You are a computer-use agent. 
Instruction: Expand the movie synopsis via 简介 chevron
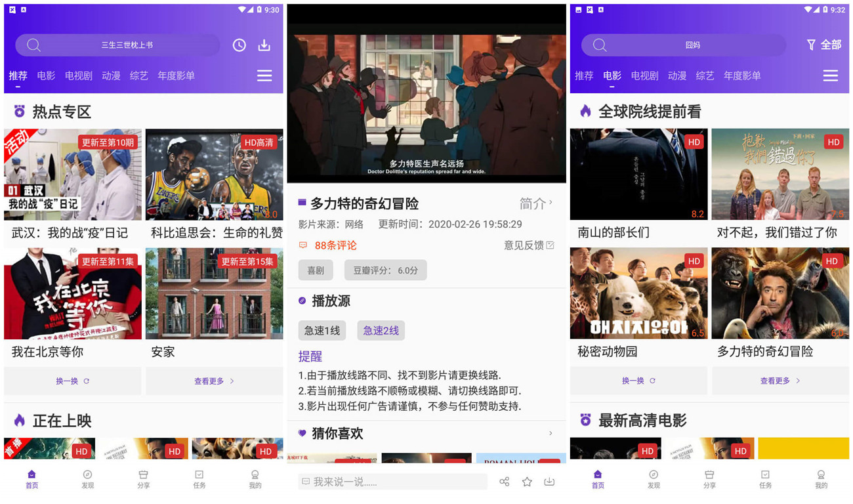[x=537, y=203]
